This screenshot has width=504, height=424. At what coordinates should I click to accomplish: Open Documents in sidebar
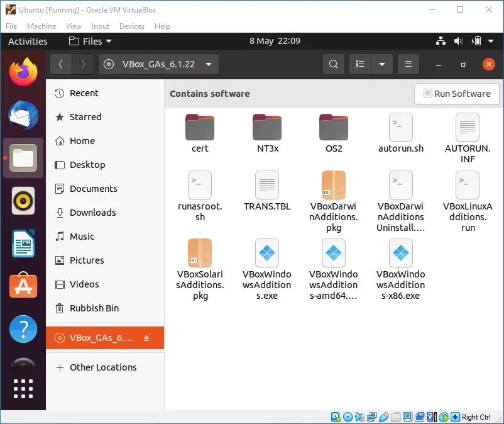105,189
